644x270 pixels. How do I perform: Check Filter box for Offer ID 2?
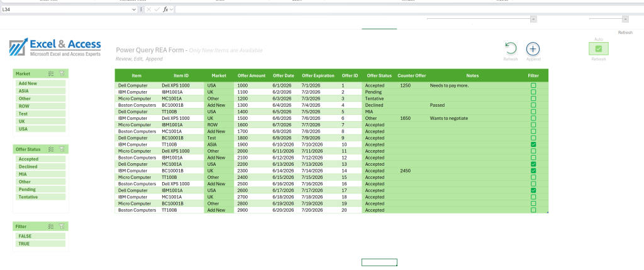click(533, 92)
